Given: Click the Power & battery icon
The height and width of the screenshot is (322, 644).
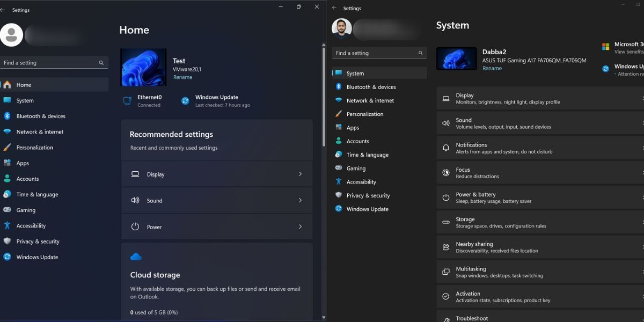Looking at the screenshot, I should [x=445, y=197].
